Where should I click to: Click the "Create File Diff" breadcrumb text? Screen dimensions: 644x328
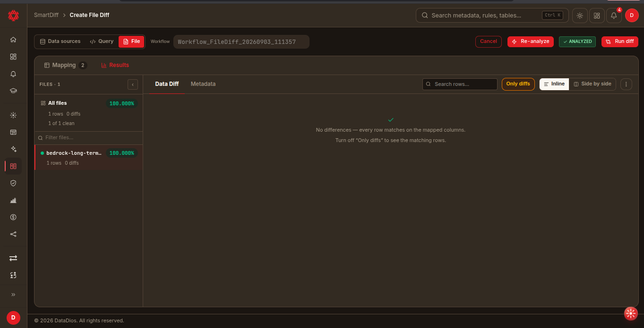pyautogui.click(x=89, y=15)
